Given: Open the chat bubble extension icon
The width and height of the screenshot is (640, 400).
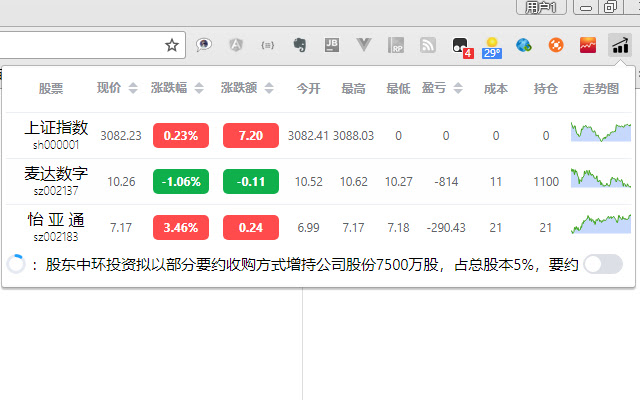Looking at the screenshot, I should [204, 44].
